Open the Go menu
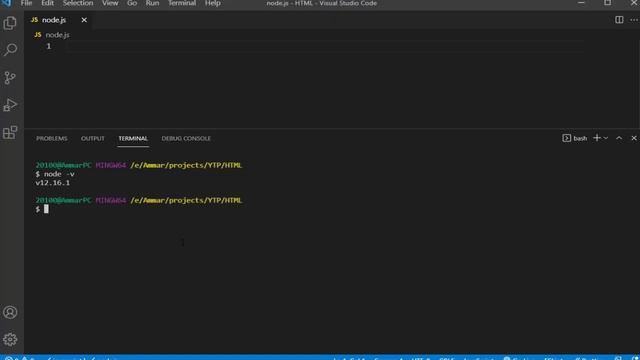The image size is (640, 360). pos(132,3)
